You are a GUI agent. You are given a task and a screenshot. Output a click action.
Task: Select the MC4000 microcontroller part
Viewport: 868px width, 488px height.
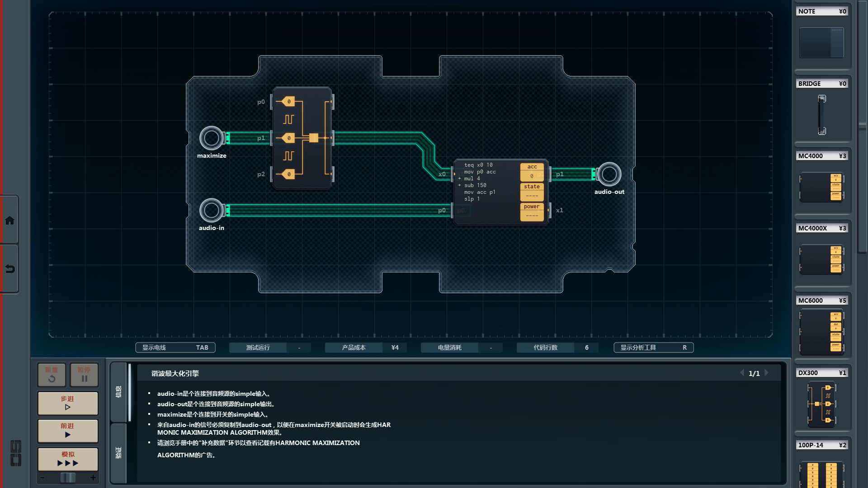point(821,187)
